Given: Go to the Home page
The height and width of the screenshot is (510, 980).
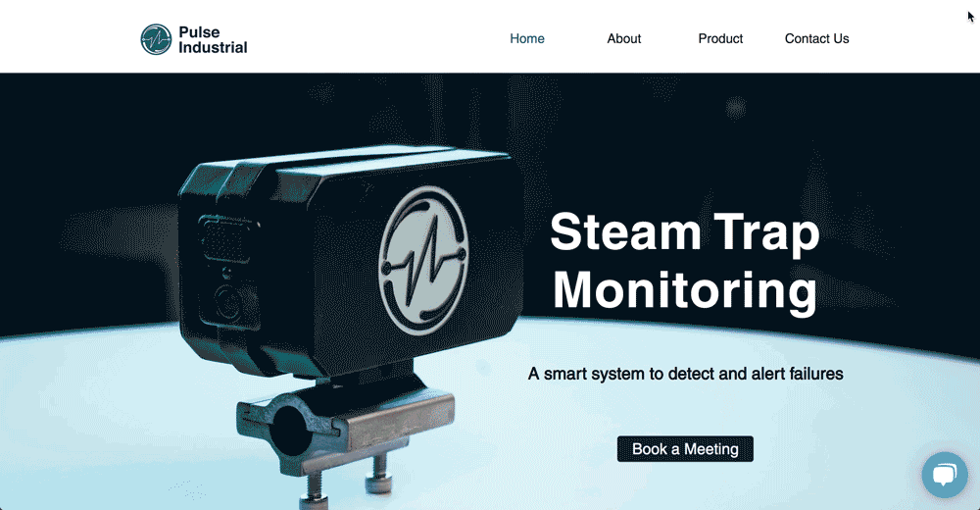Looking at the screenshot, I should click(527, 39).
